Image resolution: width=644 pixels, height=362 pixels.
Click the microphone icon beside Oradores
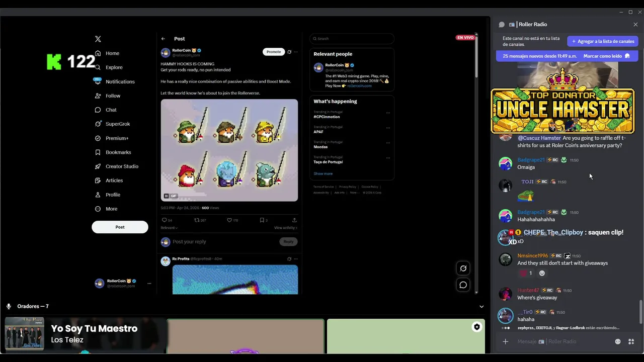(x=9, y=306)
